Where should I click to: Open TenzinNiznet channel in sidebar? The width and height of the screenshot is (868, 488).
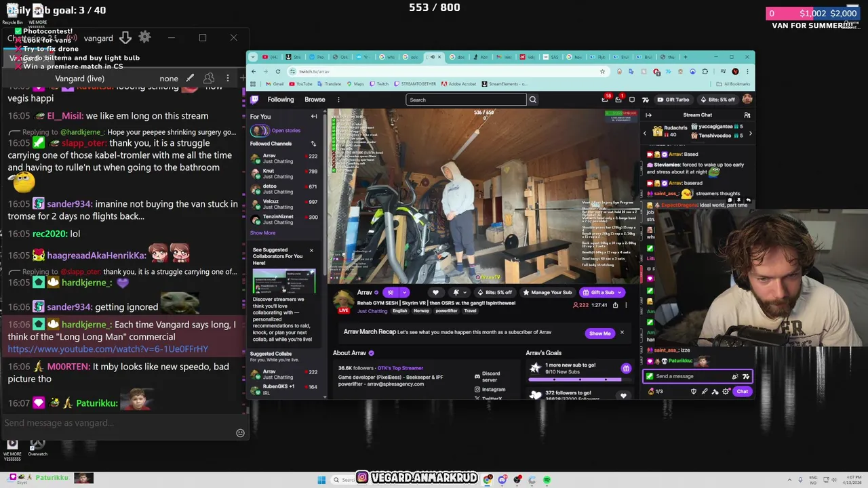[x=284, y=220]
